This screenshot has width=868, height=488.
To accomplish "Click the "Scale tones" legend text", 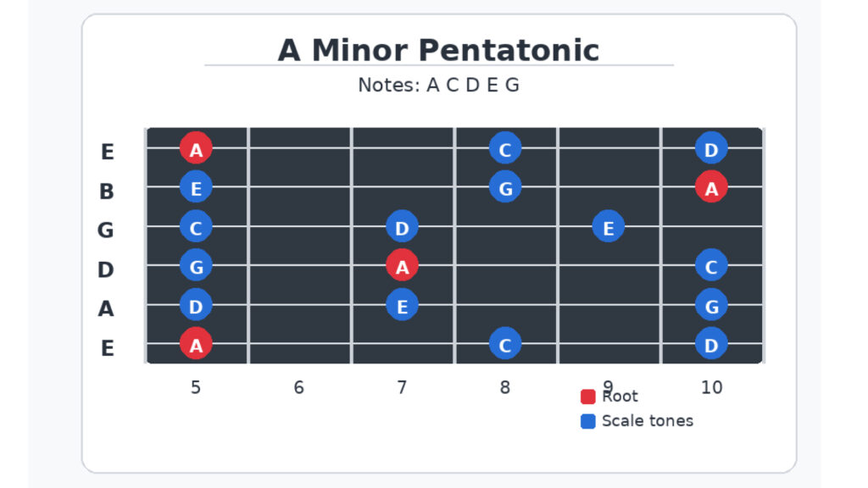I will point(647,421).
